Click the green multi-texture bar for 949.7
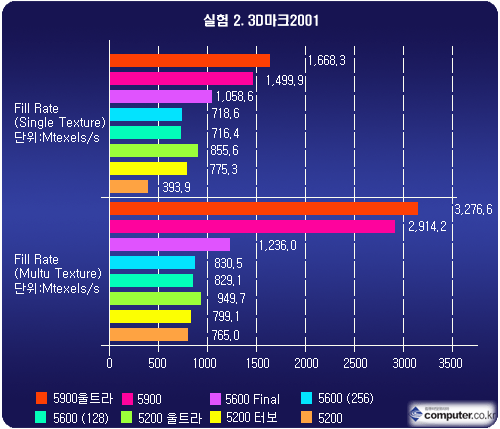Image resolution: width=500 pixels, height=429 pixels. tap(155, 299)
